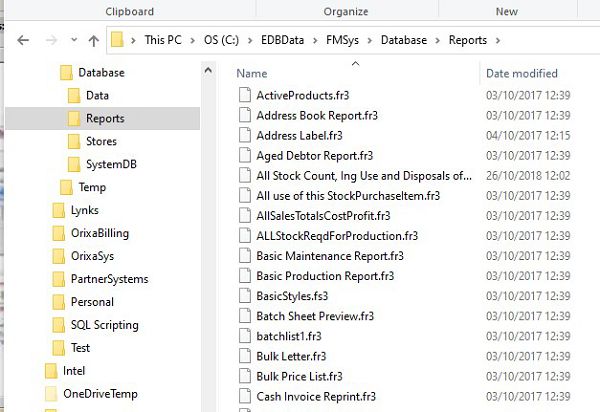Screen dimensions: 600x412
Task: Open the recent locations dropdown arrow
Action: point(74,40)
